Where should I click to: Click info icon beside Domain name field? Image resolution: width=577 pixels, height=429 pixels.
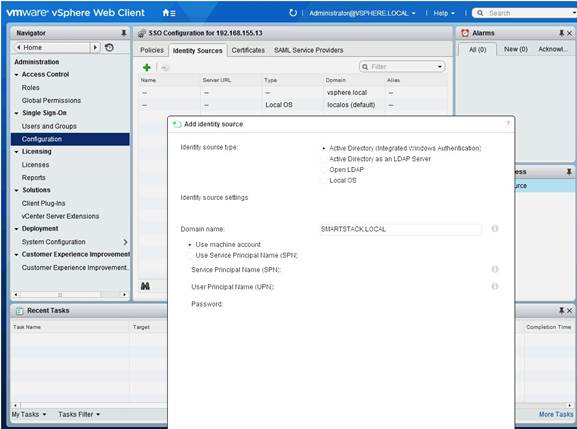pyautogui.click(x=495, y=228)
